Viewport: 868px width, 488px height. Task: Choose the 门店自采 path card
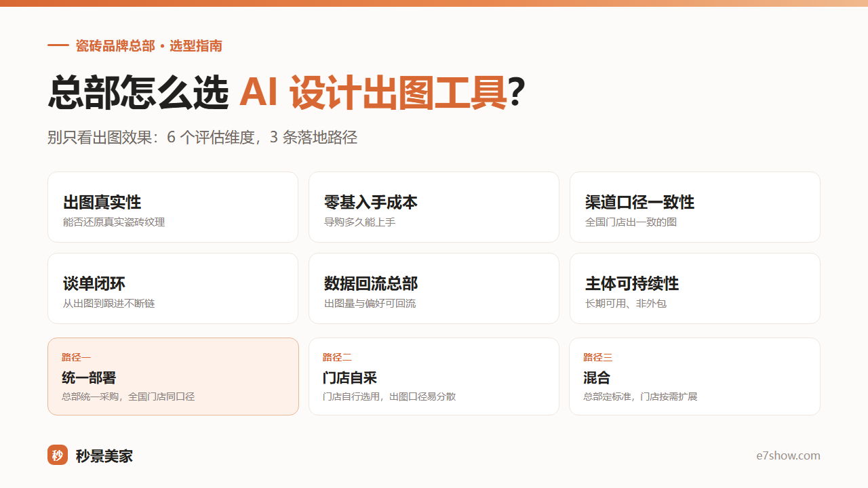tap(434, 376)
